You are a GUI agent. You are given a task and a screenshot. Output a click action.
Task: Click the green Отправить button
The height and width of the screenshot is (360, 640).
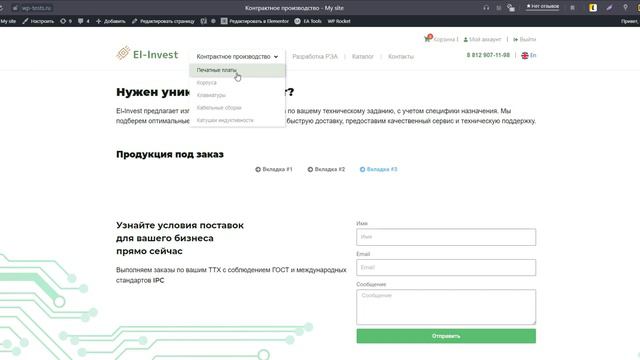[x=446, y=336]
